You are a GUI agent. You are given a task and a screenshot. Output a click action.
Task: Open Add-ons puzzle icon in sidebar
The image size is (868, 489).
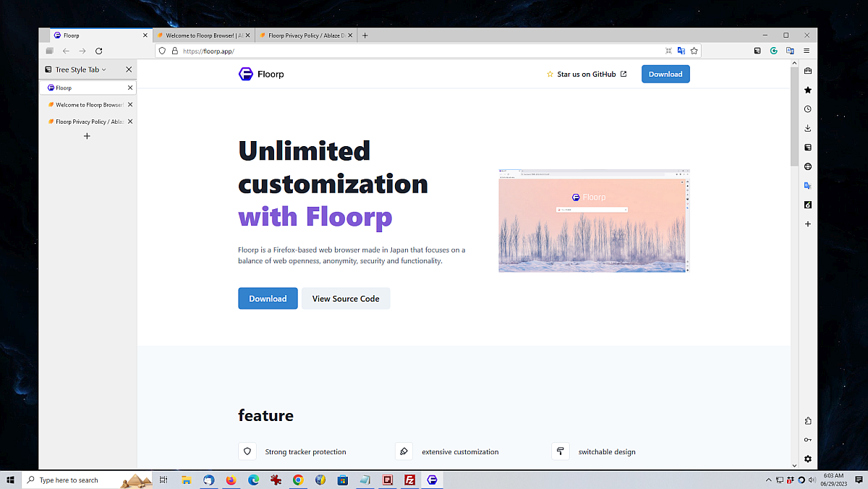(808, 421)
